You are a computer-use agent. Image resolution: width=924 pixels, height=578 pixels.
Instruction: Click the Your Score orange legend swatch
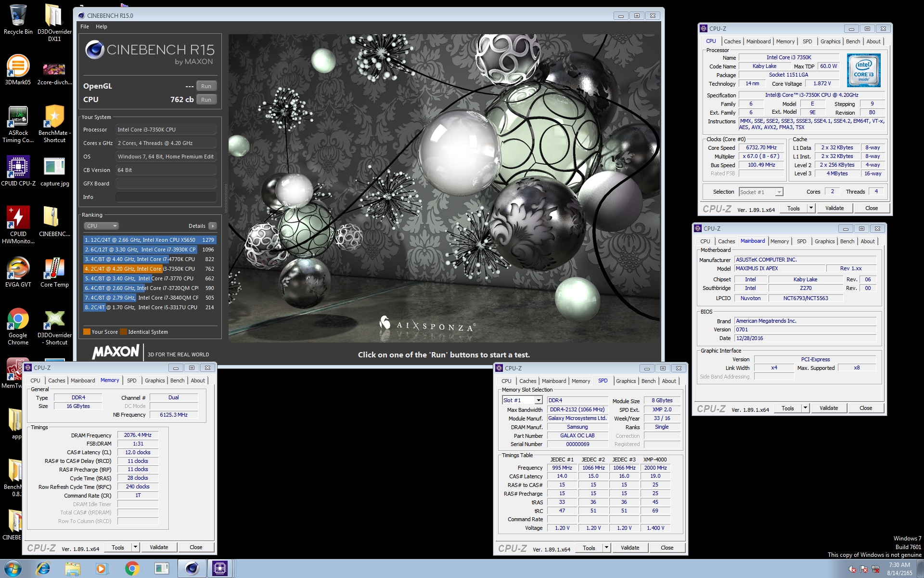tap(87, 332)
